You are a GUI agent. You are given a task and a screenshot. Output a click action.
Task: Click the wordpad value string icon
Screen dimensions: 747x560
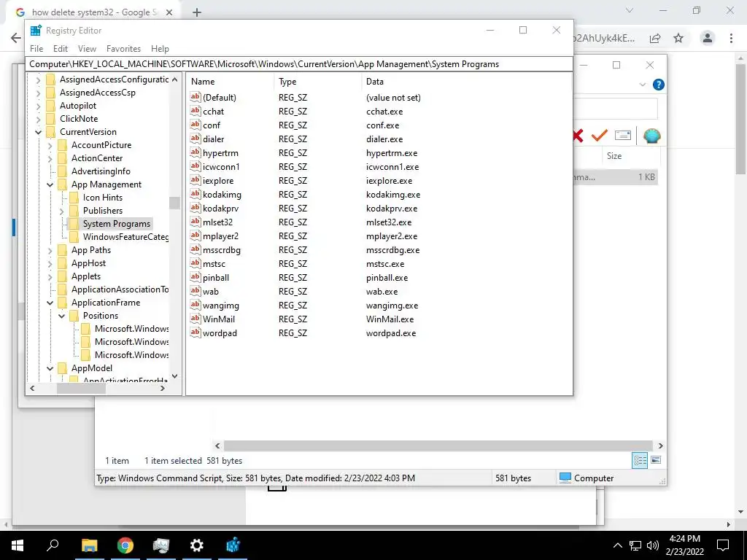pos(196,332)
